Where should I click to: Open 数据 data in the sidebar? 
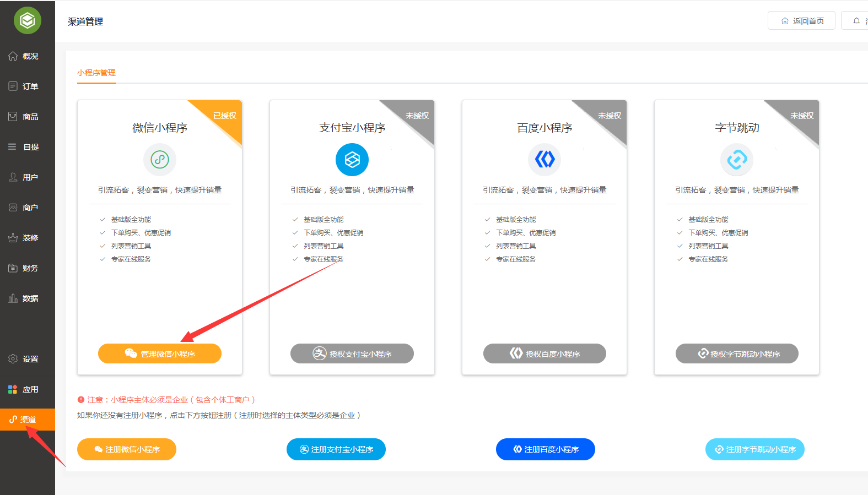tap(23, 298)
